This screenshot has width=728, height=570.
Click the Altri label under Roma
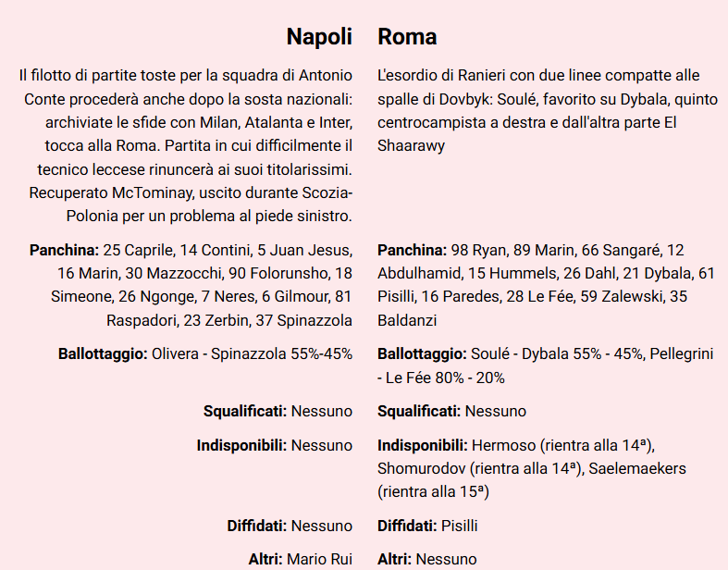pyautogui.click(x=394, y=559)
